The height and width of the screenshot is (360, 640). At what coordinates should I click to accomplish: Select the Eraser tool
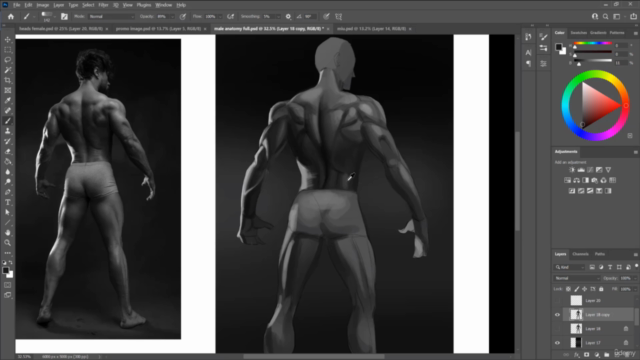pos(8,151)
